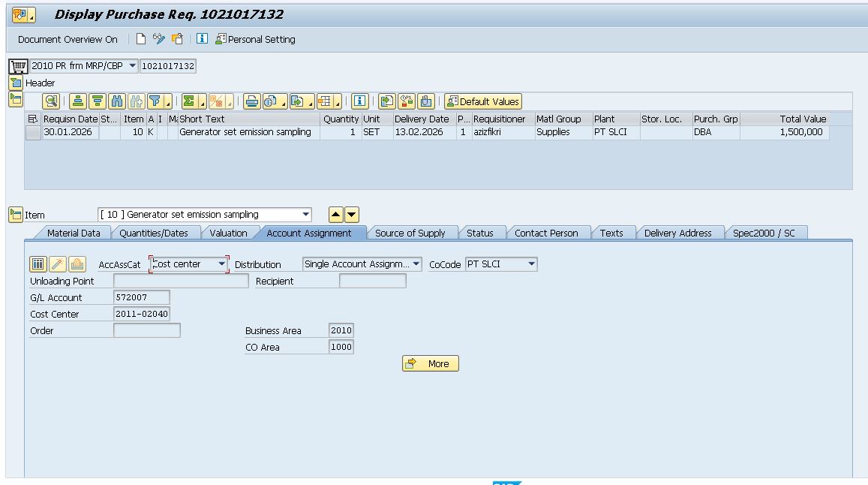
Task: Open the Other Purchase Requisition icon
Action: 177,39
